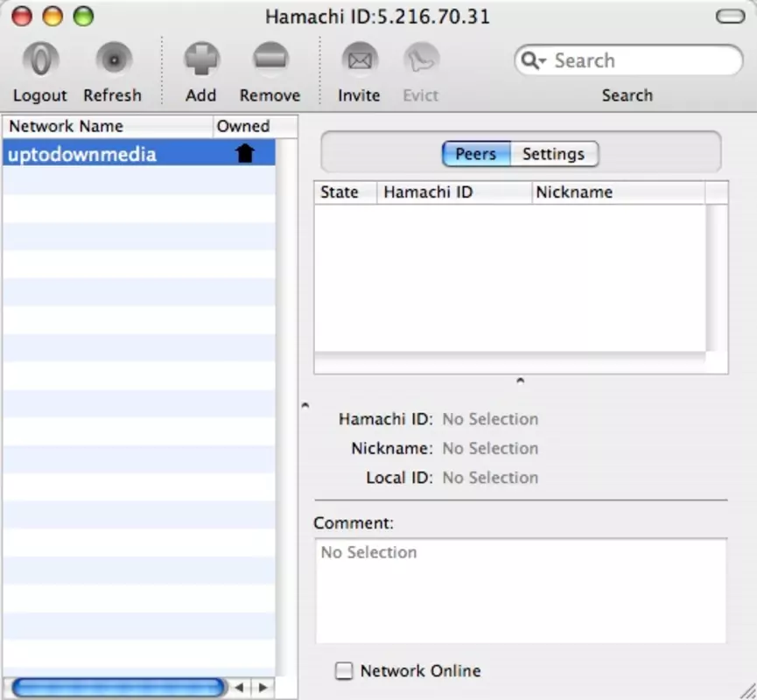Screen dimensions: 757x700
Task: Toggle the toolbar with the pill button
Action: (731, 17)
